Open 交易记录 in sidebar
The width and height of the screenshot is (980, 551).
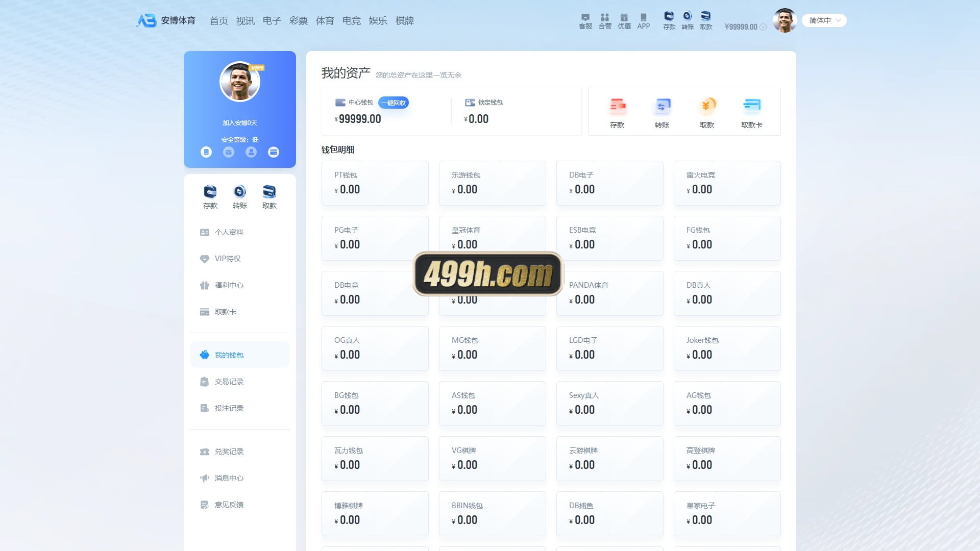[240, 382]
